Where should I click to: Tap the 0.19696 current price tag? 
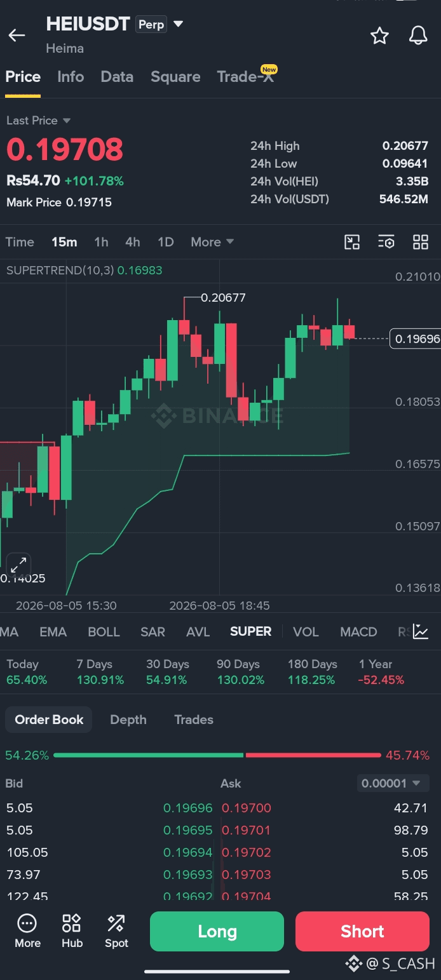pos(416,339)
